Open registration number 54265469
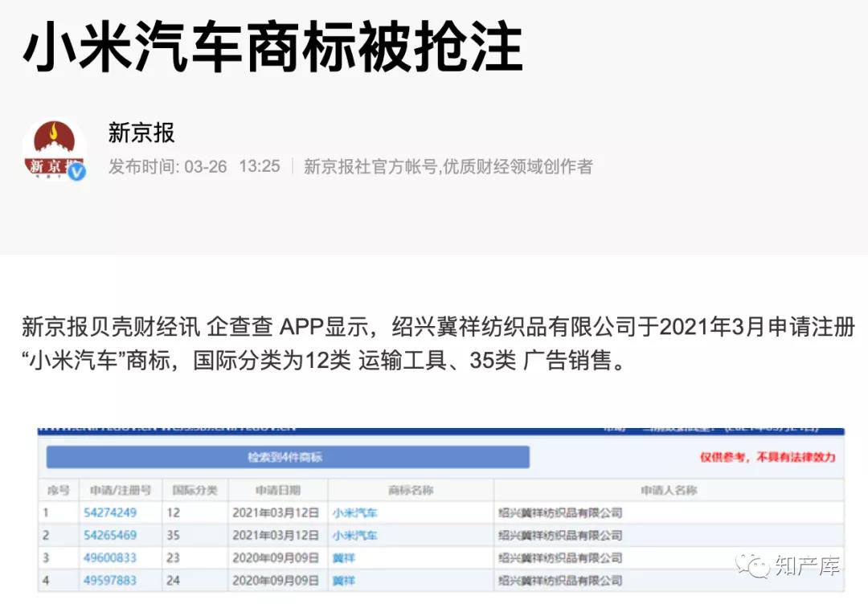 [110, 535]
